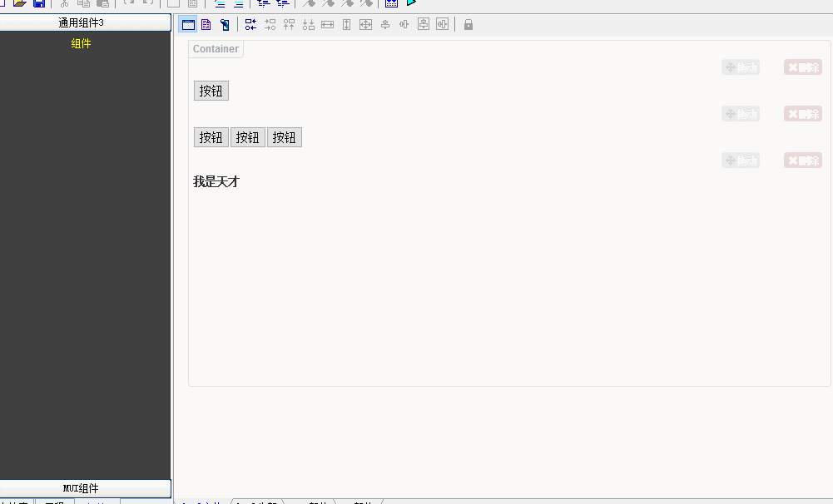The height and width of the screenshot is (504, 833).
Task: Make selected components the same width
Action: coord(327,24)
